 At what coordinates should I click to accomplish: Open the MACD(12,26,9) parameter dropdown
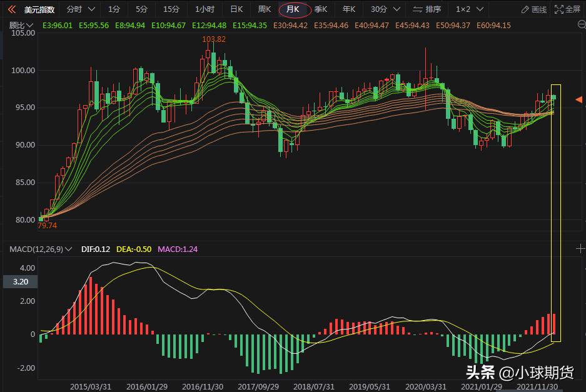(41, 249)
